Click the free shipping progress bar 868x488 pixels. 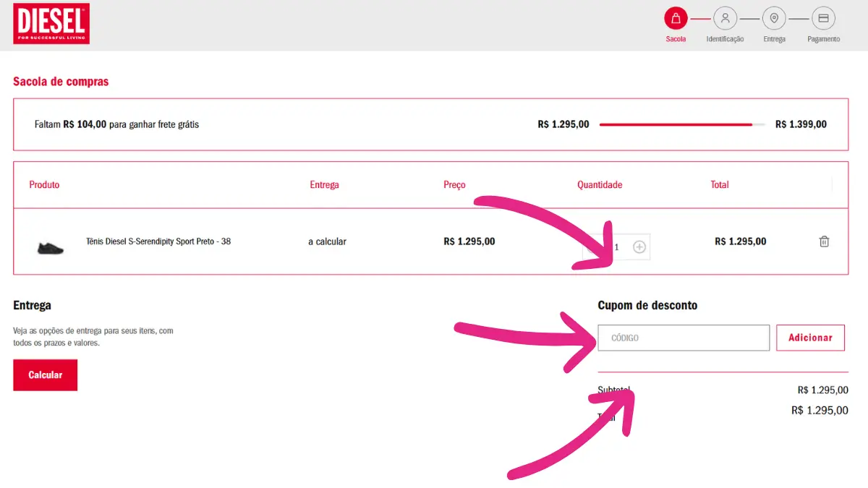pos(682,124)
